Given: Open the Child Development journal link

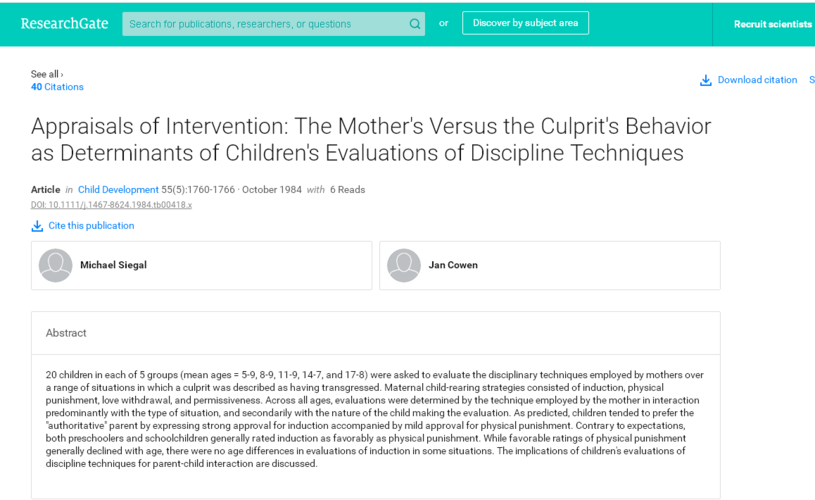Looking at the screenshot, I should pos(118,190).
